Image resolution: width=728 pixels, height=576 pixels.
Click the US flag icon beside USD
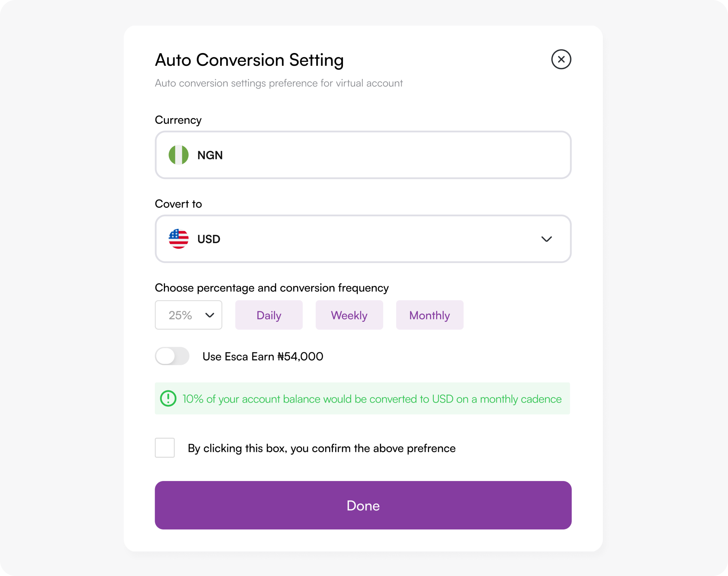coord(179,239)
